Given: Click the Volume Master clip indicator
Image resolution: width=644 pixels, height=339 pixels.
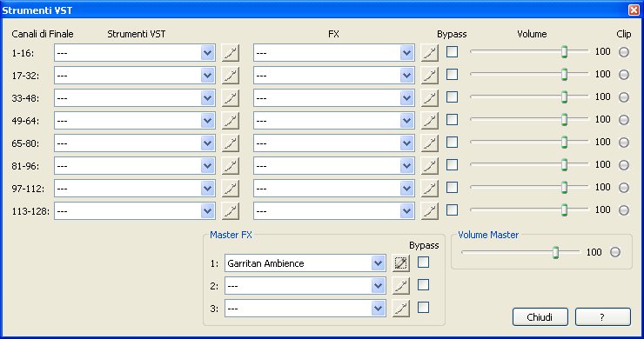Looking at the screenshot, I should (614, 252).
